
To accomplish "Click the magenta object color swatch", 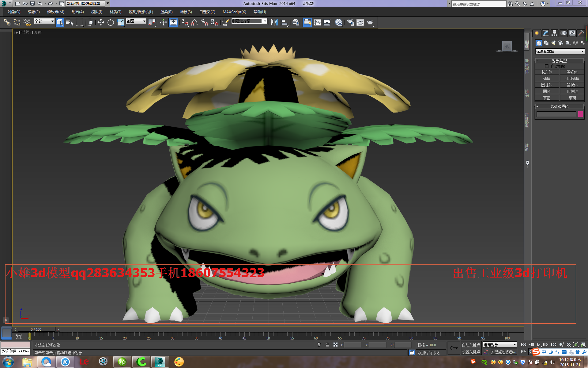I will [x=580, y=114].
